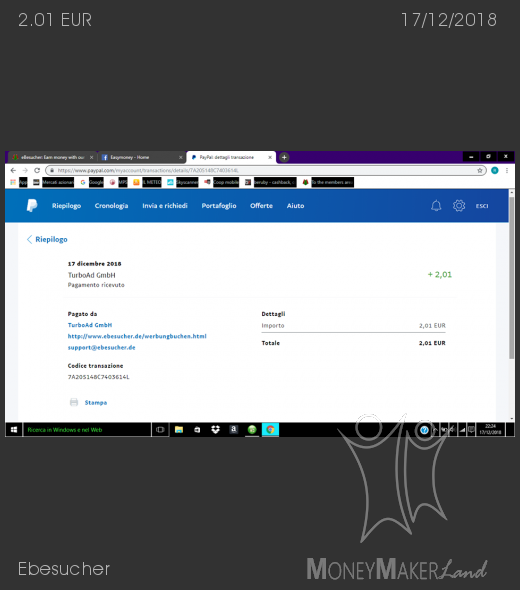The image size is (520, 590).
Task: Click the Stampa print link
Action: pyautogui.click(x=96, y=402)
